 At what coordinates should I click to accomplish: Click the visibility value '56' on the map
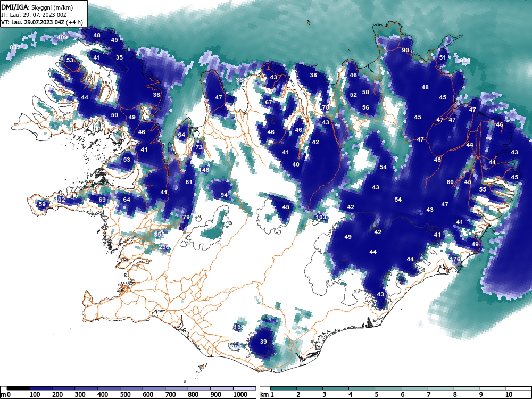tap(365, 107)
